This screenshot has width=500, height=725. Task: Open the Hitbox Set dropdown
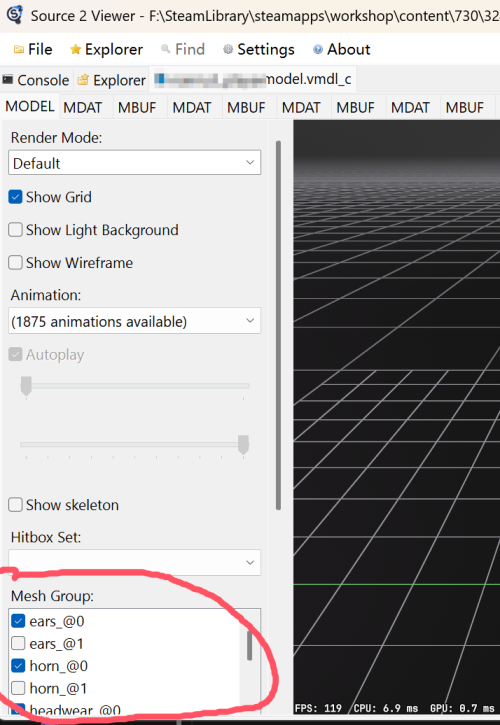tap(135, 562)
